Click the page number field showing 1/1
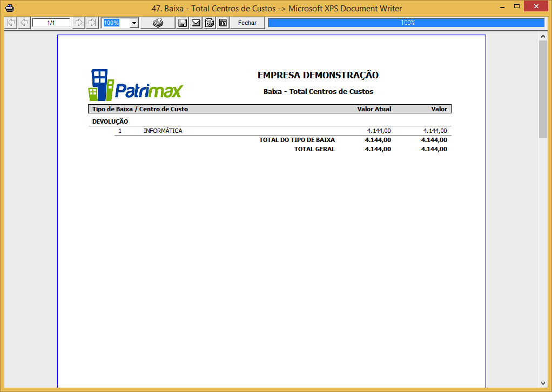The width and height of the screenshot is (552, 392). pyautogui.click(x=51, y=23)
